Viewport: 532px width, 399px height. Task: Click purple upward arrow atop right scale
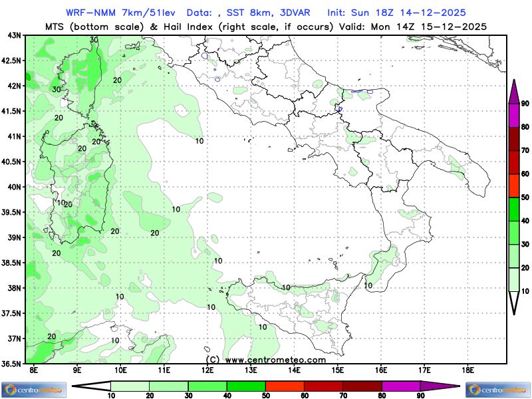tap(514, 91)
